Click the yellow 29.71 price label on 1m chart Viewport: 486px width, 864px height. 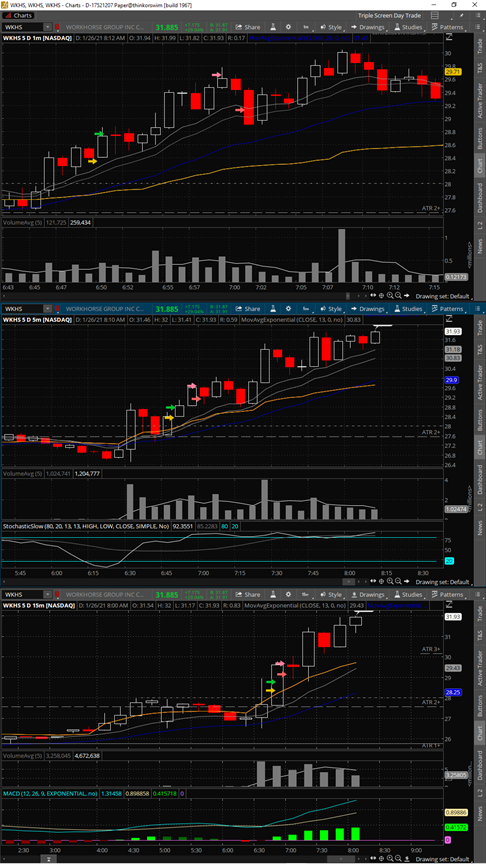click(455, 72)
